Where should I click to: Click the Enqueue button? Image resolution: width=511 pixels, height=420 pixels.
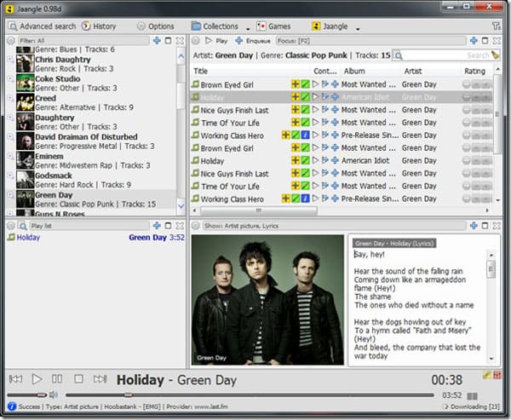point(255,41)
